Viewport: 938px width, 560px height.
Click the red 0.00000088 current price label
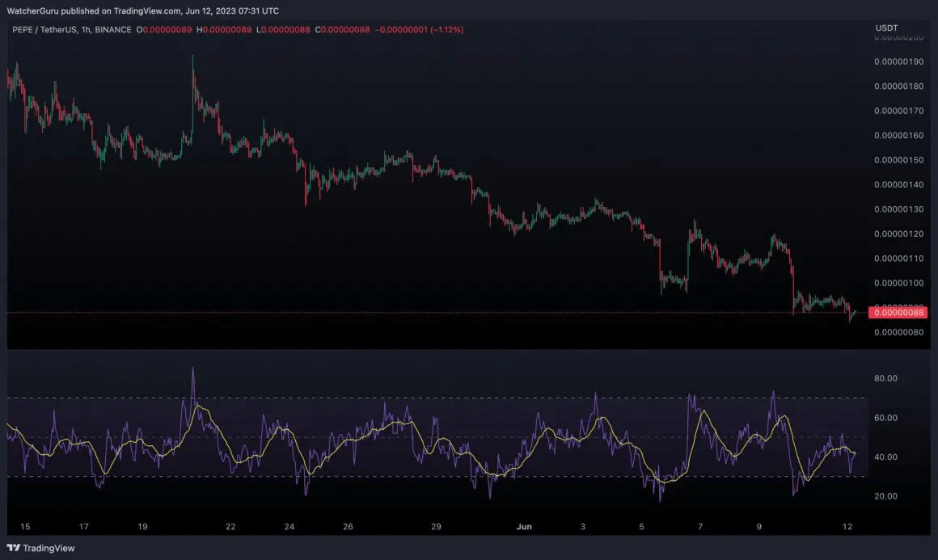pos(898,313)
